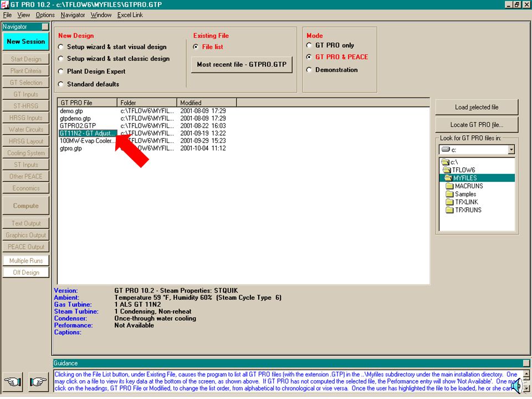Select gtpro.gtp in the file list
Viewport: 532px width, 399px height.
point(71,149)
